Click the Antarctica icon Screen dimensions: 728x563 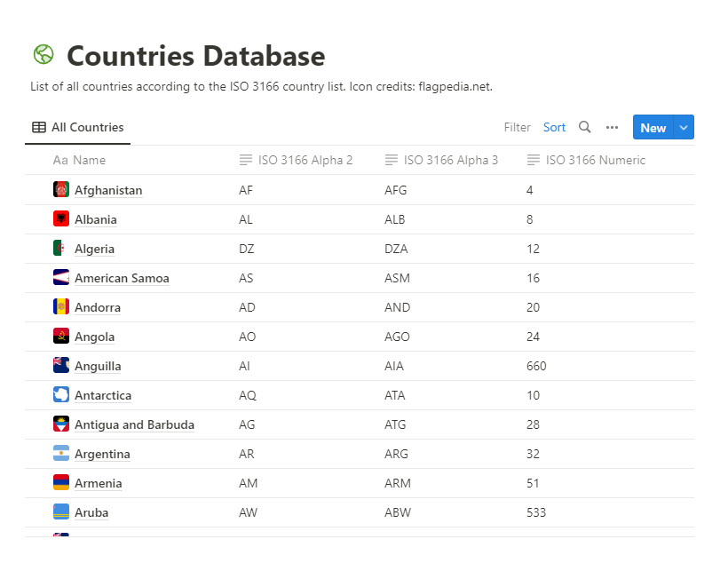pyautogui.click(x=61, y=395)
